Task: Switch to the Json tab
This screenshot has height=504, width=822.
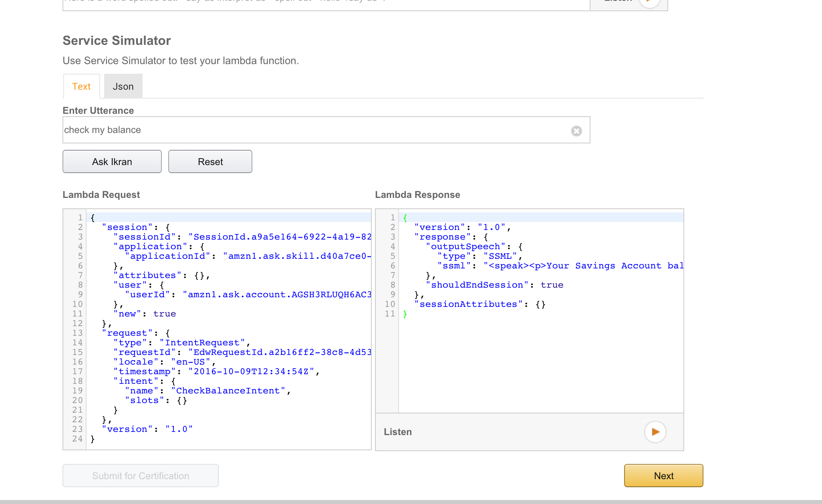Action: 123,87
